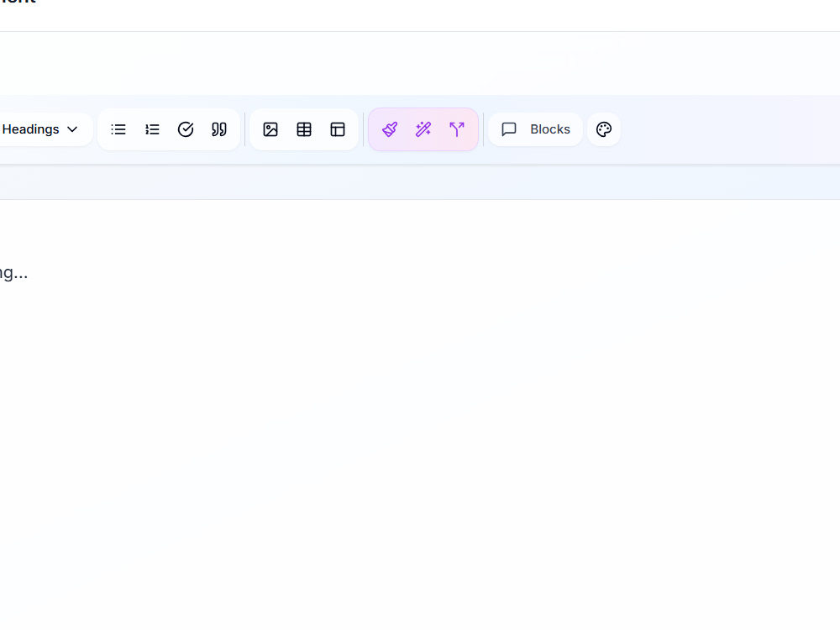This screenshot has height=630, width=840.
Task: Insert a layout panel
Action: tap(338, 129)
